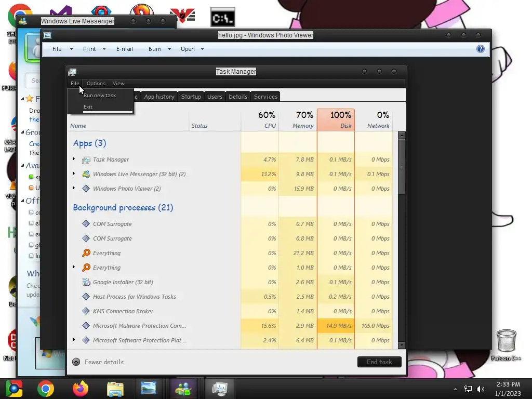The image size is (532, 399).
Task: Click Host Process for Windows Tasks icon
Action: [86, 297]
